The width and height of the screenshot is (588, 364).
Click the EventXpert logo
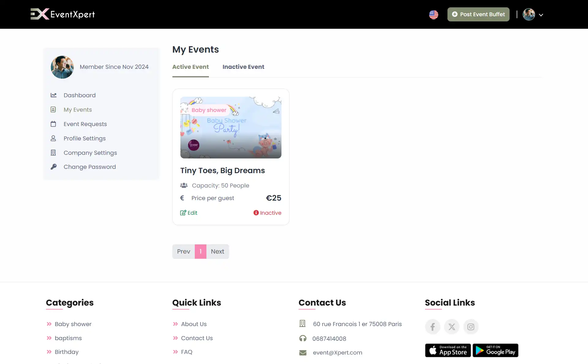pyautogui.click(x=62, y=14)
